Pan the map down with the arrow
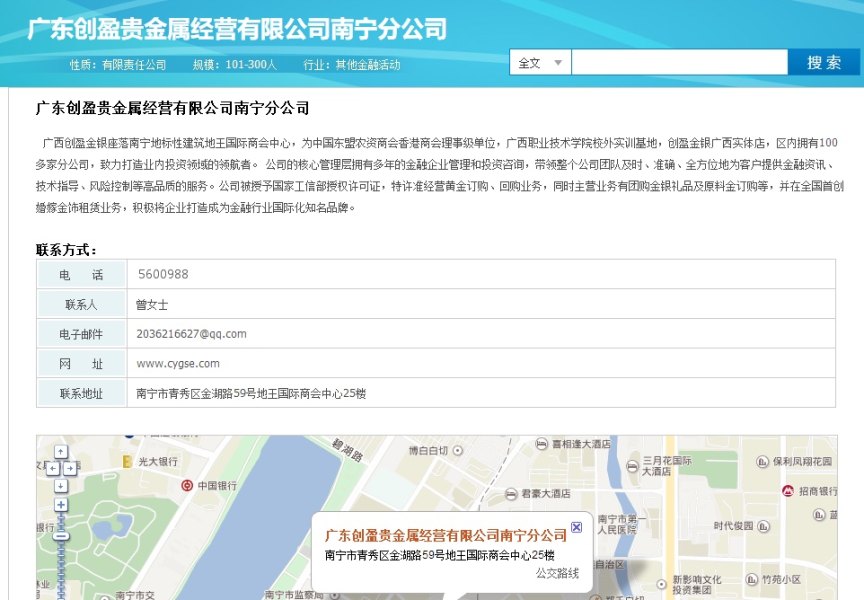This screenshot has width=864, height=600. (60, 485)
